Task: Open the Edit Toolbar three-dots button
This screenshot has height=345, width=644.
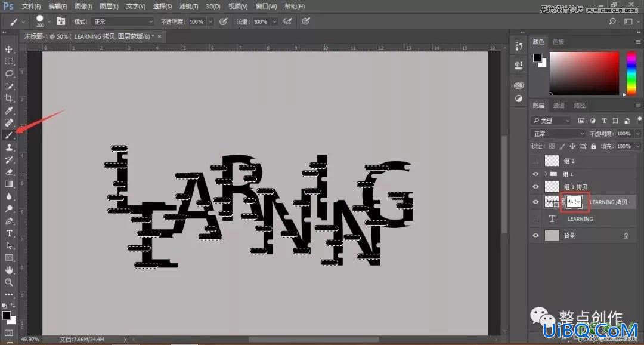Action: click(8, 294)
